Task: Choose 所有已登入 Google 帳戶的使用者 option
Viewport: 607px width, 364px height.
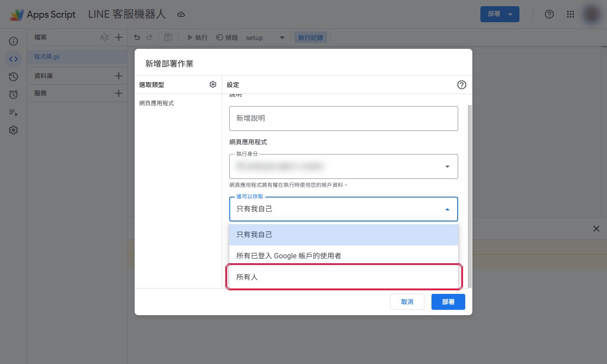Action: [343, 256]
